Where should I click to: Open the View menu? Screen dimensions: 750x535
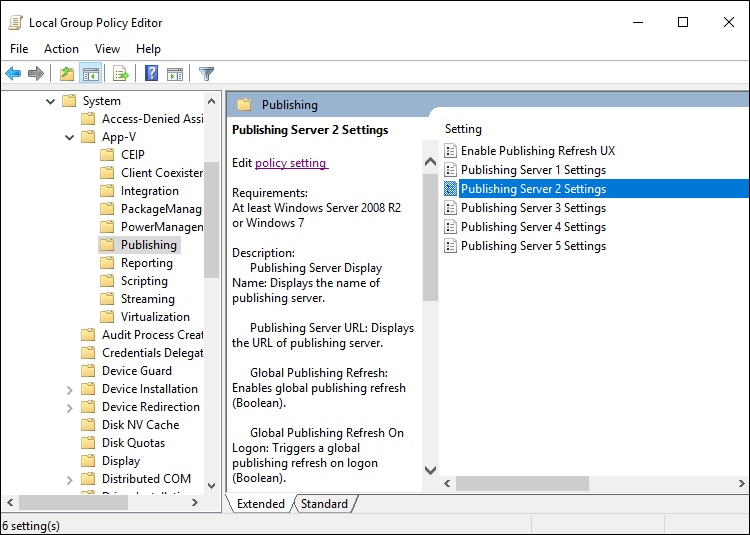(x=107, y=48)
